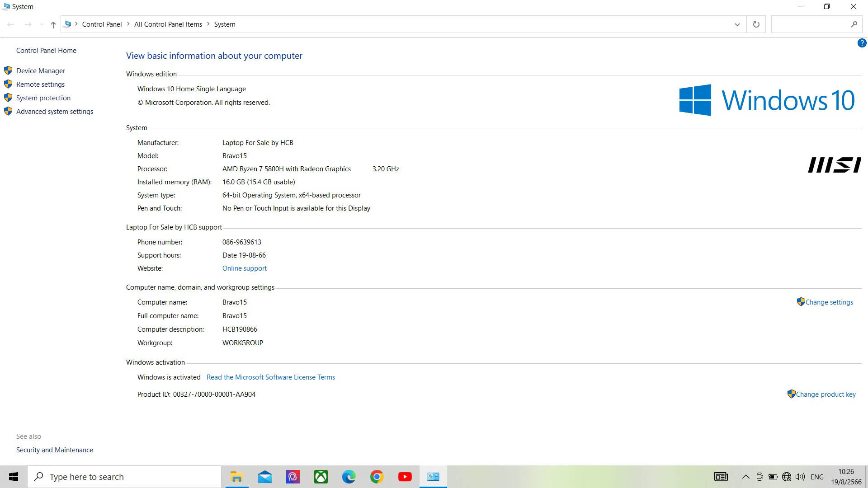Open recent locations dropdown arrow

(x=42, y=24)
